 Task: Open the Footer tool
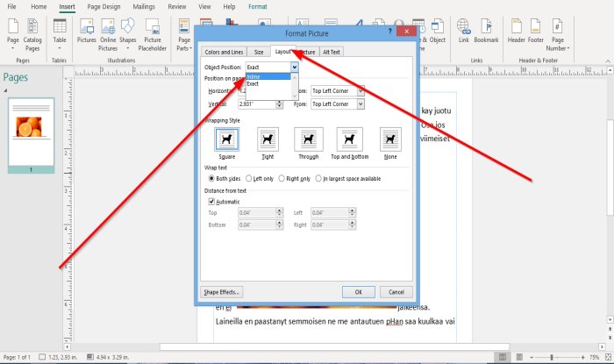point(536,31)
